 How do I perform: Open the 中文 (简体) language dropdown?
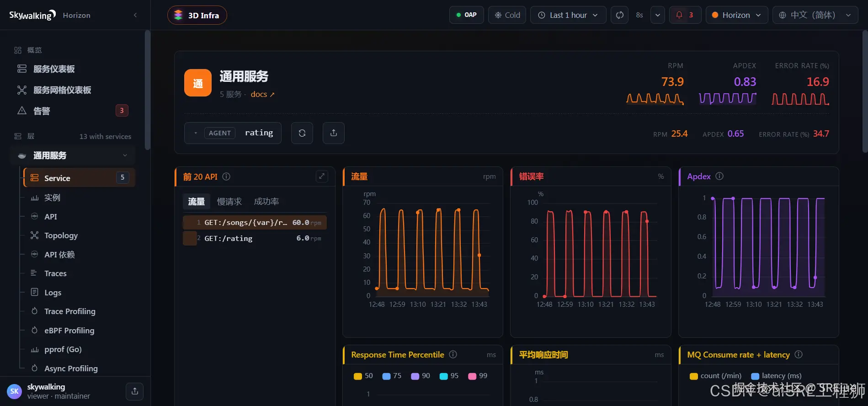tap(815, 15)
